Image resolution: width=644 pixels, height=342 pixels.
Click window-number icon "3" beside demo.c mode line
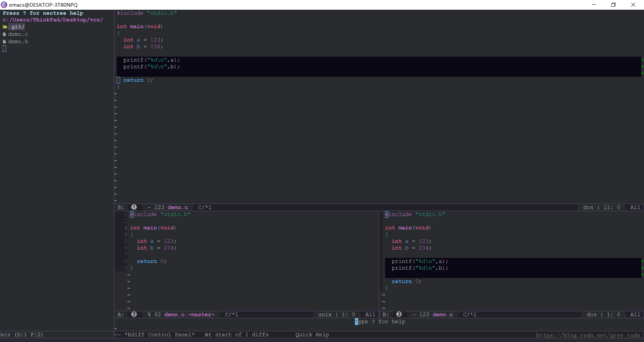(398, 314)
